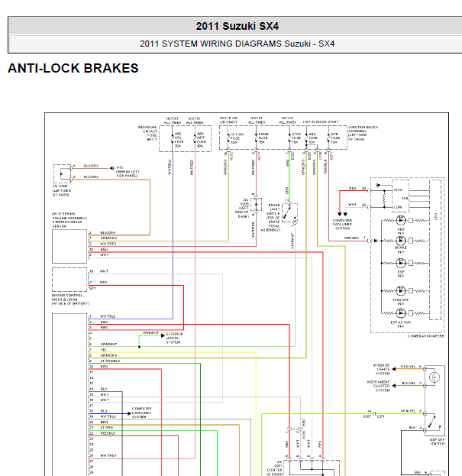The height and width of the screenshot is (476, 462).
Task: Click 'S12 (BEHIND LEFT KICK PANEL)' label
Action: (128, 171)
